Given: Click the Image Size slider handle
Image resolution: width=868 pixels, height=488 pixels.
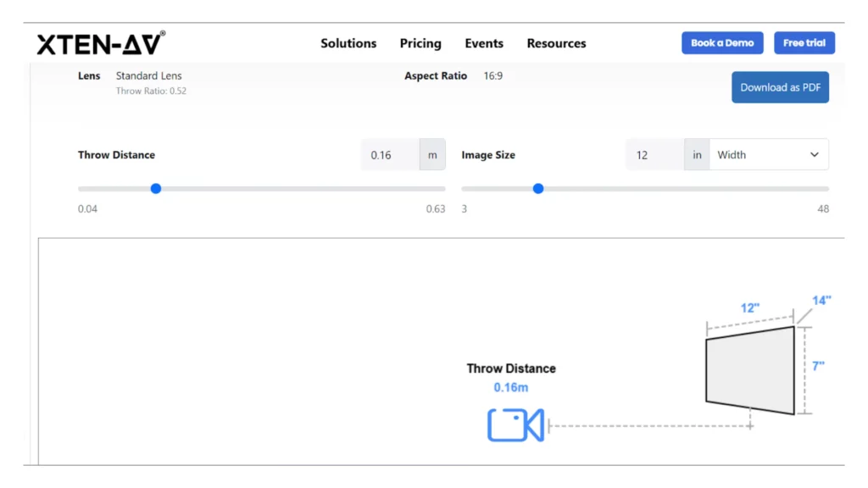Looking at the screenshot, I should point(538,189).
